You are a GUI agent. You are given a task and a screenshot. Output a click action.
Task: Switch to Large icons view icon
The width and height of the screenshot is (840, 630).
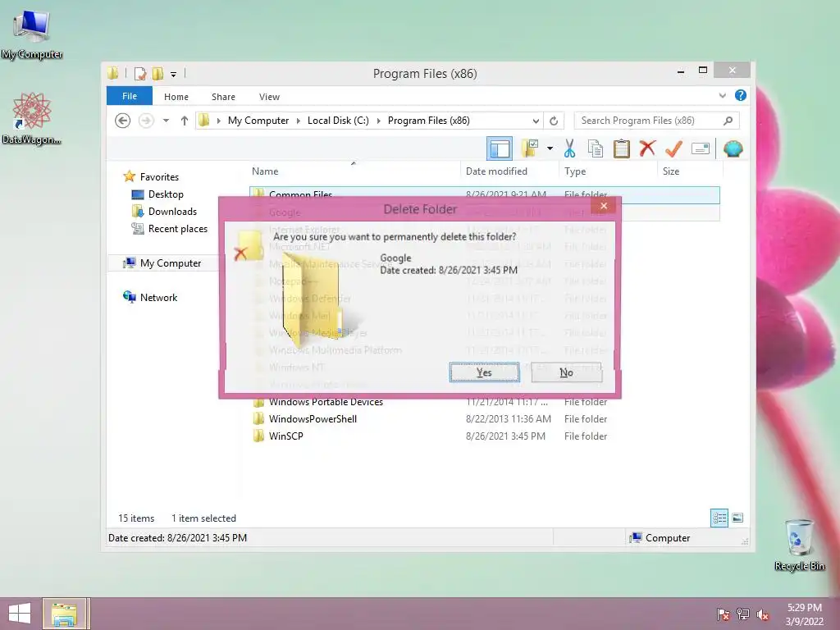(737, 518)
